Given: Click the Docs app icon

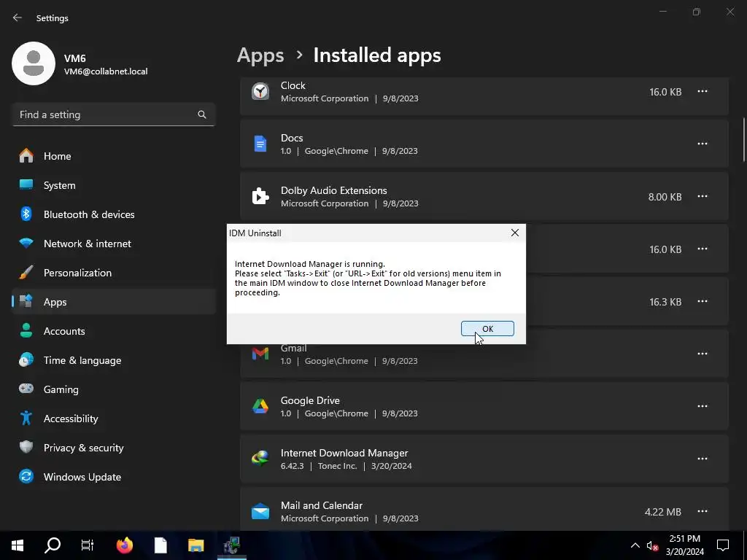Looking at the screenshot, I should (x=260, y=144).
